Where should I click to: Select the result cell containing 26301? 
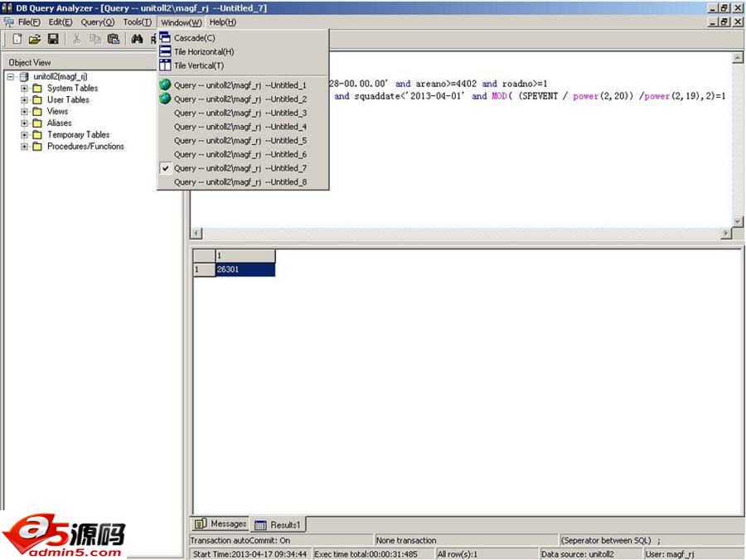[x=245, y=268]
